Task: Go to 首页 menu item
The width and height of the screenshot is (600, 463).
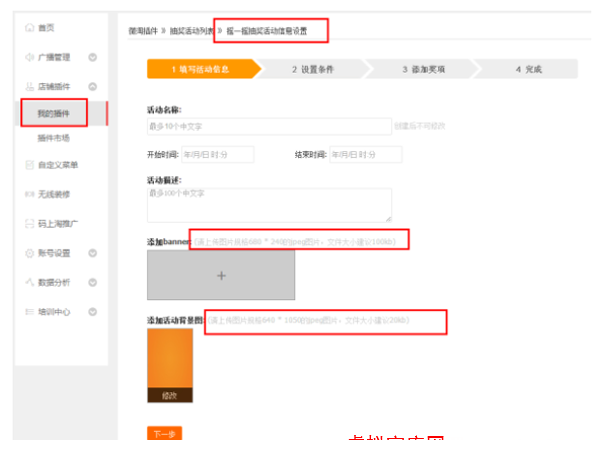Action: click(x=46, y=28)
